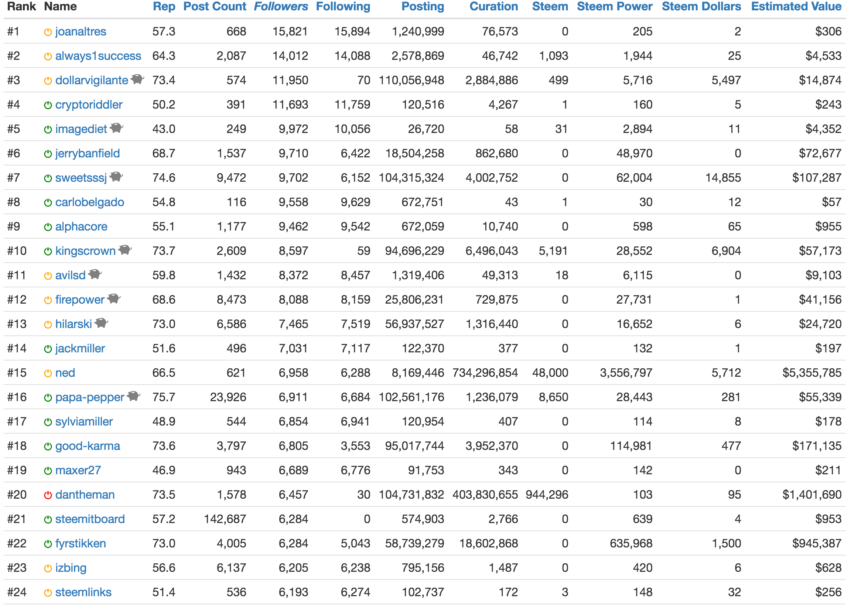Open the always1success profile link

98,56
